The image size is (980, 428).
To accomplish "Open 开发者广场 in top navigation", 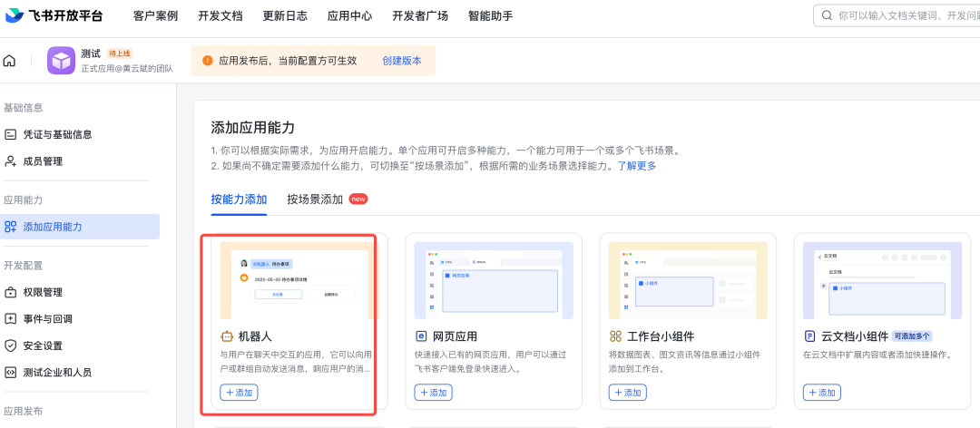I will pyautogui.click(x=420, y=16).
